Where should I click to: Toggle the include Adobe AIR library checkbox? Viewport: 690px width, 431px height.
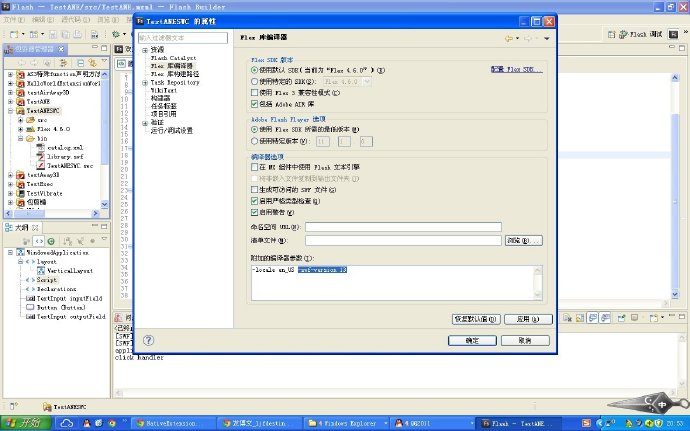(x=254, y=104)
